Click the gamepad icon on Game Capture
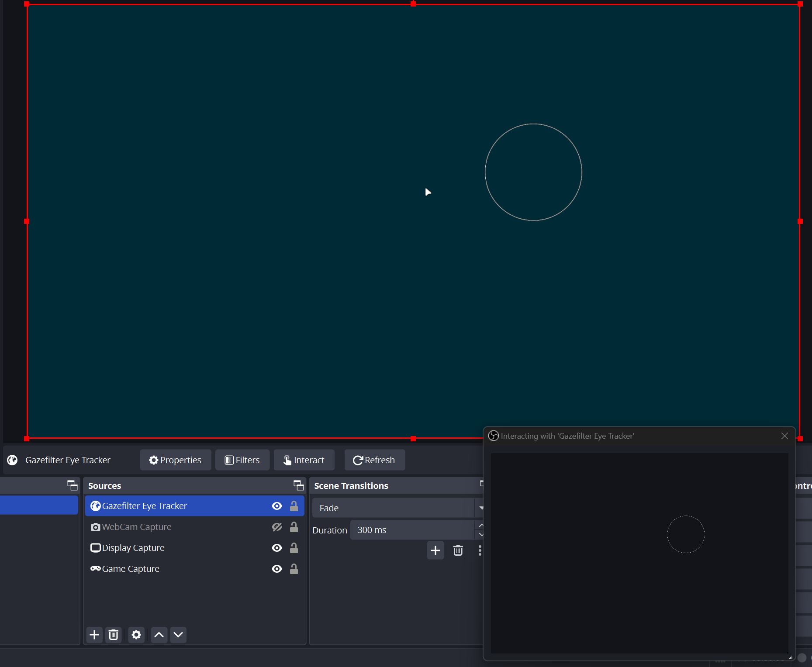 tap(95, 568)
